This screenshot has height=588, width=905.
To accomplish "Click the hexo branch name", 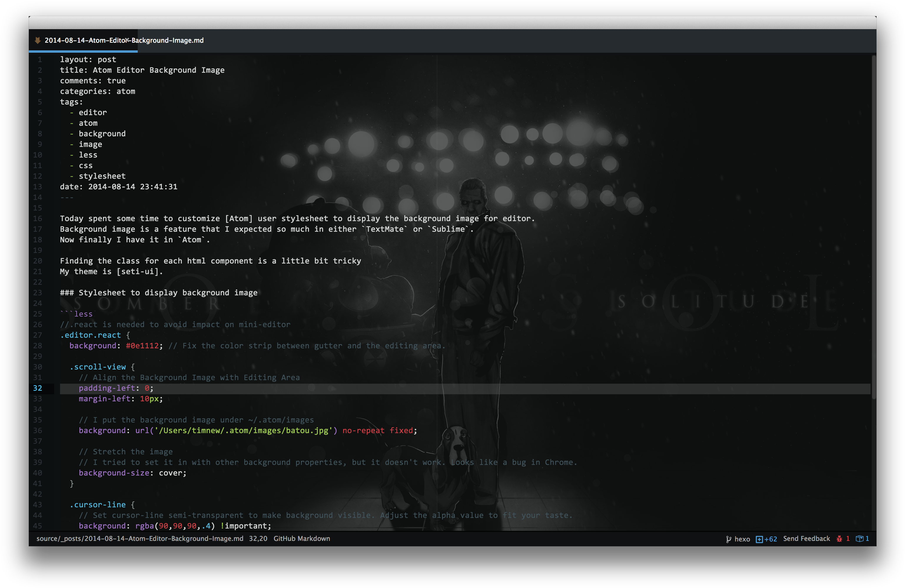I will (x=742, y=539).
